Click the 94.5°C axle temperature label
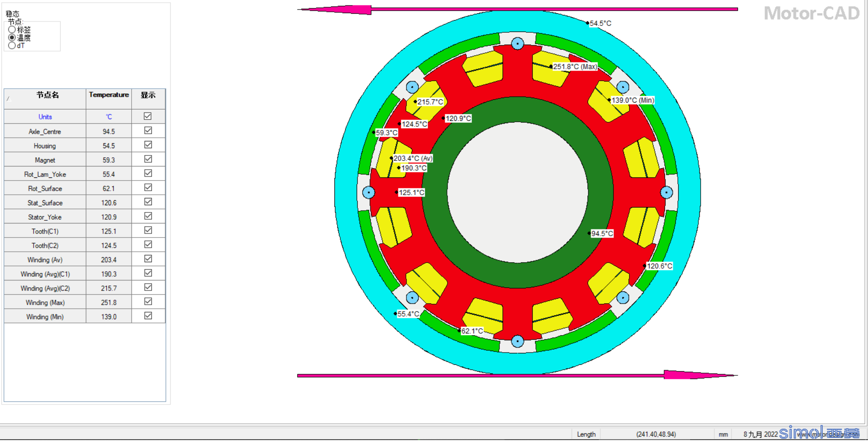 602,233
